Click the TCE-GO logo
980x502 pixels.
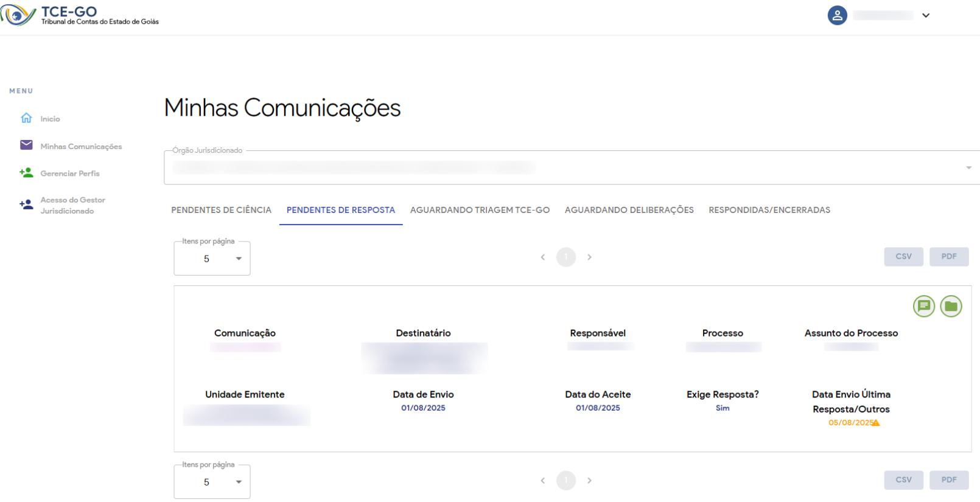click(x=18, y=15)
